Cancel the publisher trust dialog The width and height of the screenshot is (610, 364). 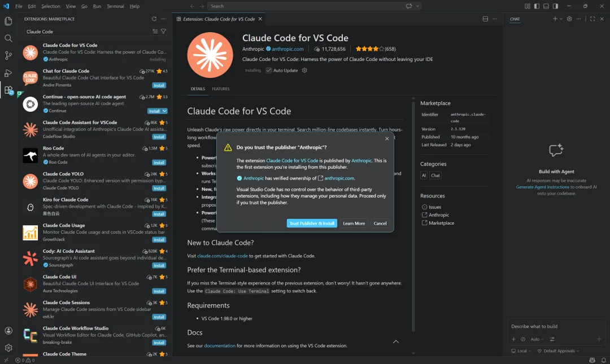coord(380,223)
